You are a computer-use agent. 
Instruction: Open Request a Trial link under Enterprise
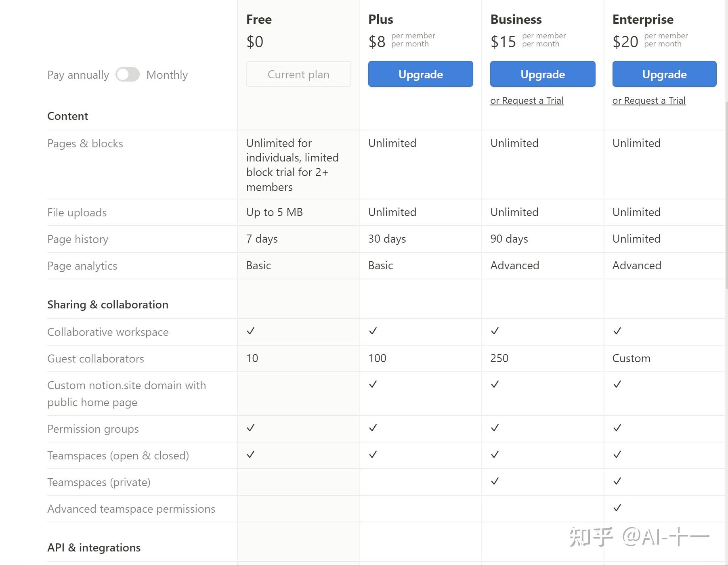click(x=648, y=101)
